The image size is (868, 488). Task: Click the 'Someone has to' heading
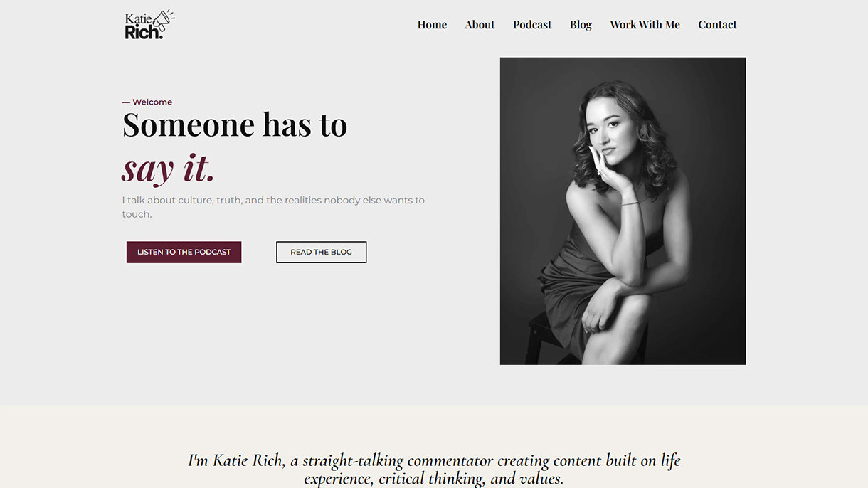coord(235,124)
